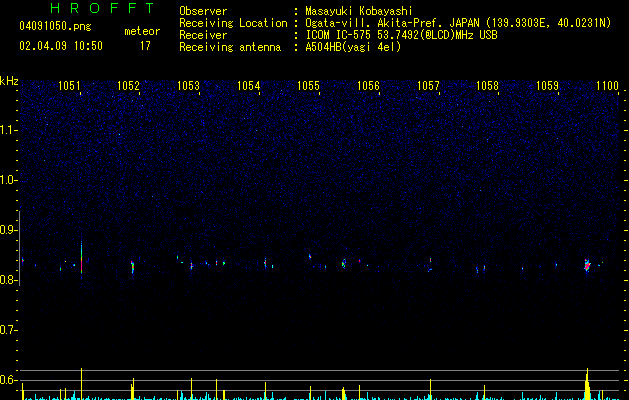This screenshot has height=400, width=629.
Task: Click the 1.1 kHz axis label
Action: [7, 130]
